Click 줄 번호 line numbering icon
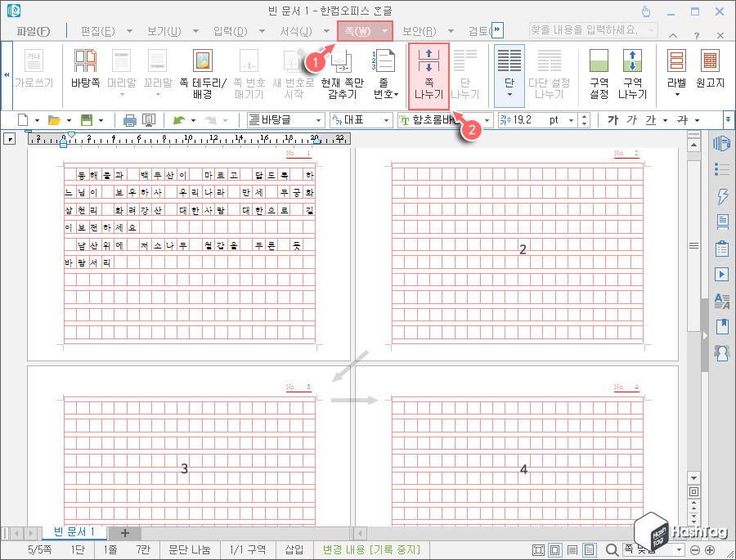The height and width of the screenshot is (560, 736). pyautogui.click(x=385, y=61)
